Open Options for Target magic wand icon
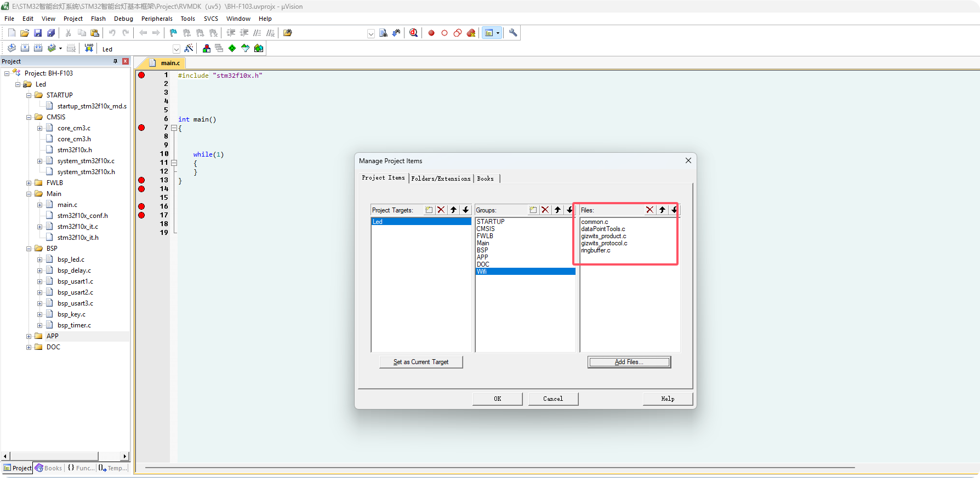Screen dimensions: 980x478 click(189, 49)
